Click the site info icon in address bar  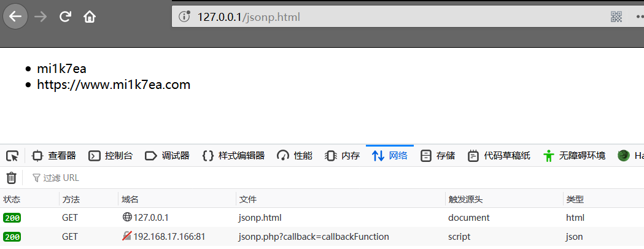click(184, 17)
